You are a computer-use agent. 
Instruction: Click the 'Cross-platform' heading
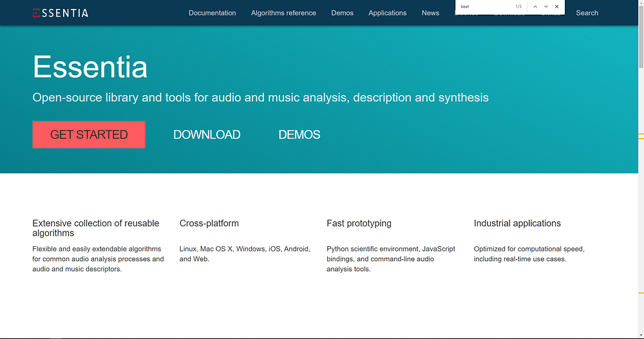tap(209, 223)
